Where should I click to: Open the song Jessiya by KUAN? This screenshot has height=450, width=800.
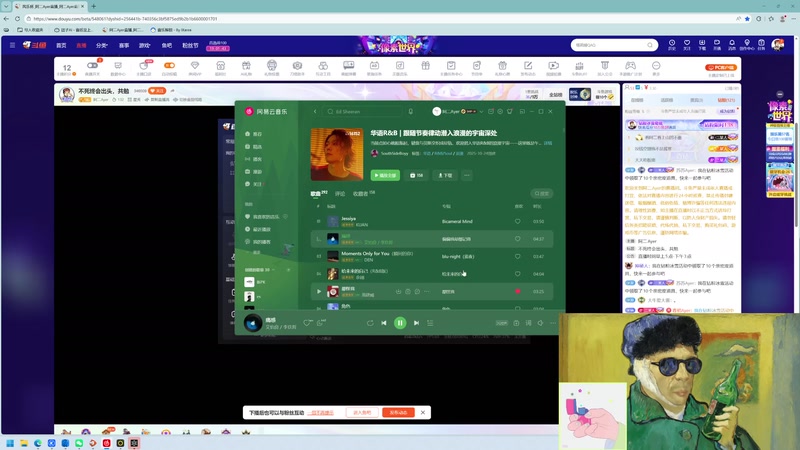[x=348, y=218]
